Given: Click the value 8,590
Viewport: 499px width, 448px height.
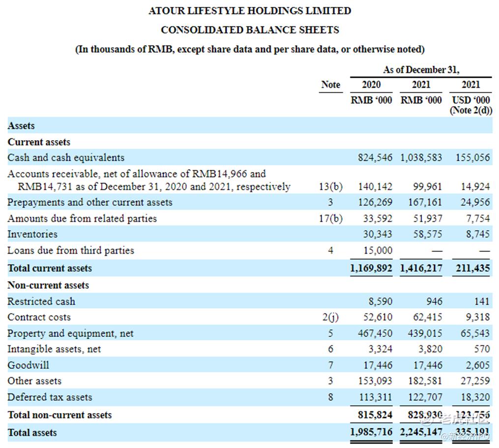Looking at the screenshot, I should tap(381, 301).
